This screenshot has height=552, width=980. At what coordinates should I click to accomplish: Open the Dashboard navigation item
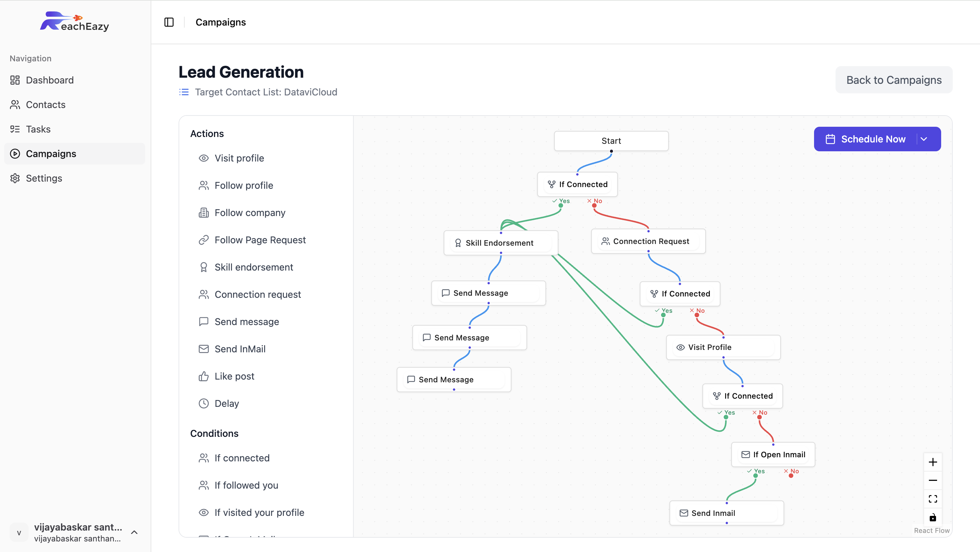[x=49, y=80]
